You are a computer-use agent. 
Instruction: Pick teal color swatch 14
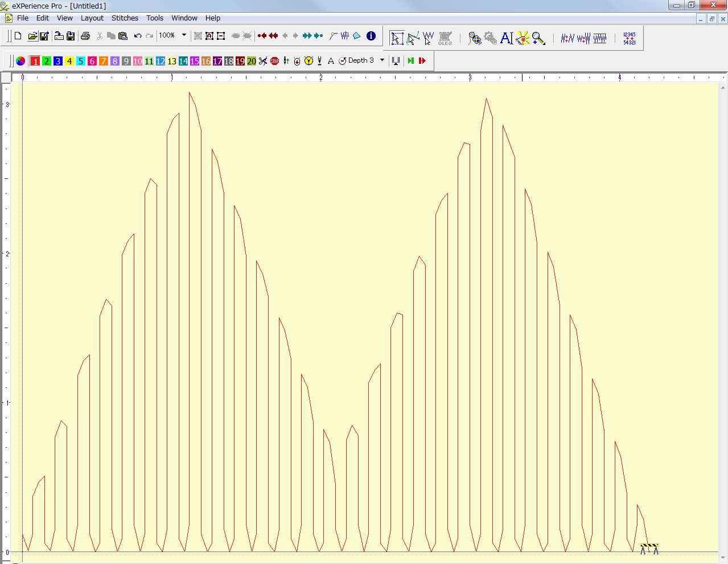click(x=183, y=61)
